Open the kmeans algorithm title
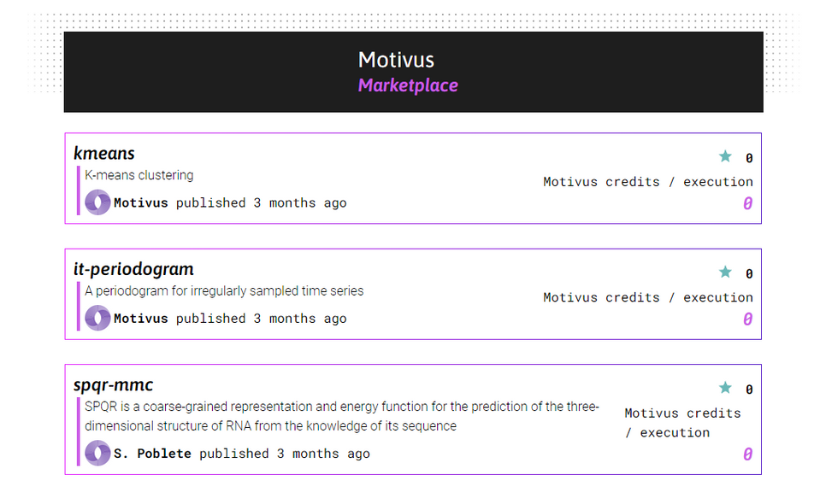 [x=104, y=154]
